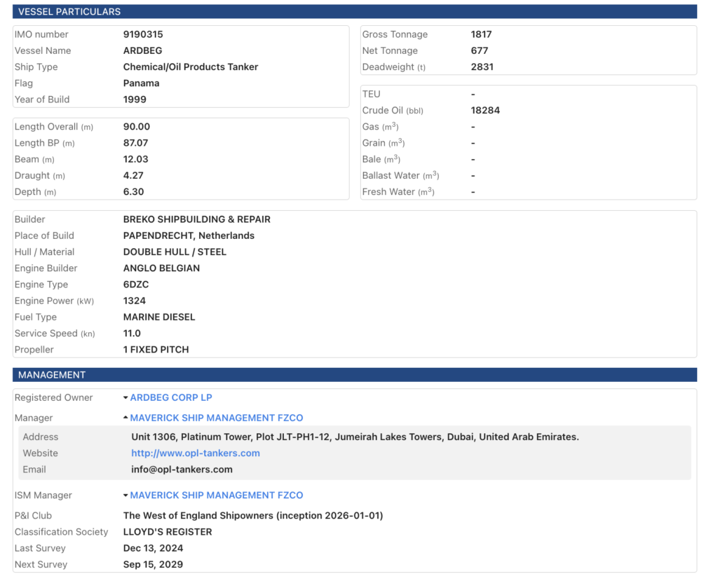Image resolution: width=718 pixels, height=588 pixels.
Task: Select the Next Survey date Sep 15, 2029
Action: [153, 564]
